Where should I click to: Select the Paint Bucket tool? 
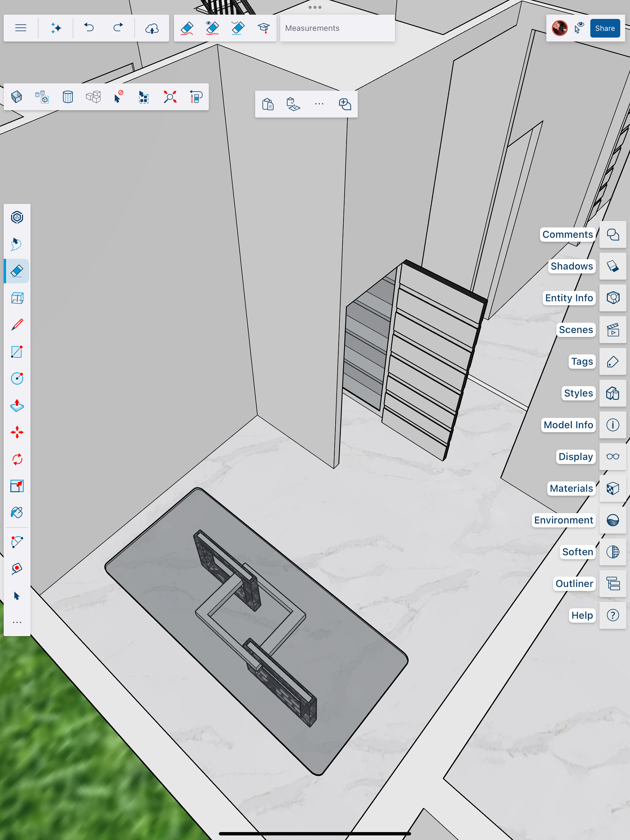[x=17, y=513]
